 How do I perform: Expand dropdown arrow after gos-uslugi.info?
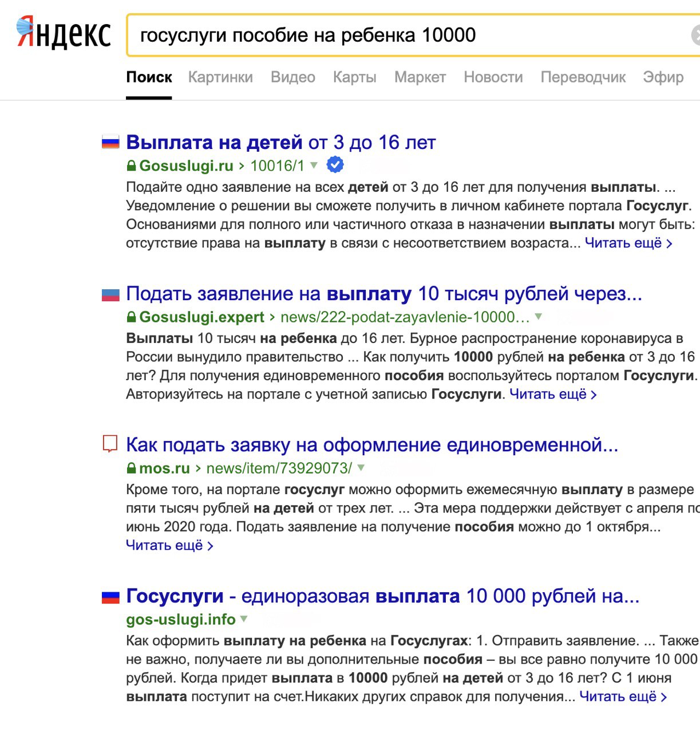coord(244,618)
